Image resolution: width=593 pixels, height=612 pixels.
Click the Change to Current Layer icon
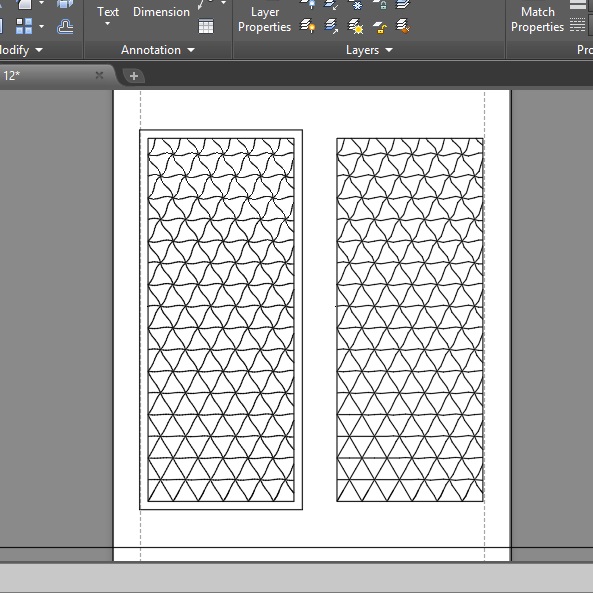pyautogui.click(x=331, y=27)
